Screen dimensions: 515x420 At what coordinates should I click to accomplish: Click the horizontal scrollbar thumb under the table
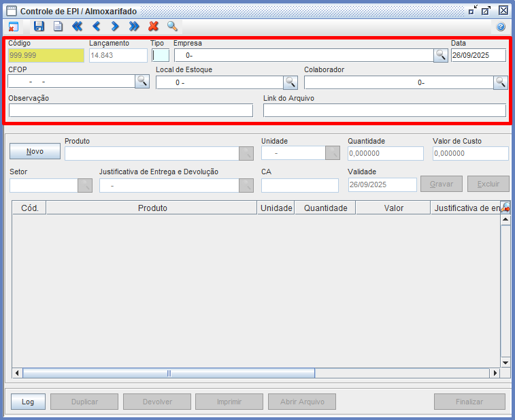click(169, 373)
